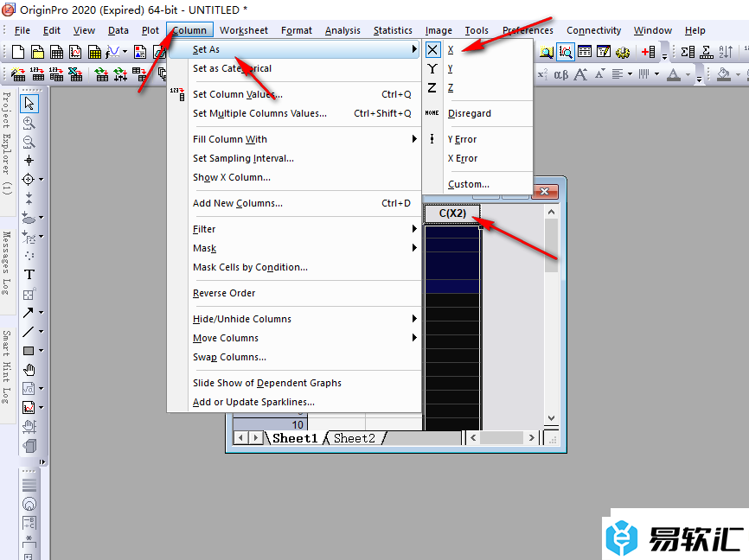
Task: Select the Zoom Out tool
Action: tap(29, 142)
